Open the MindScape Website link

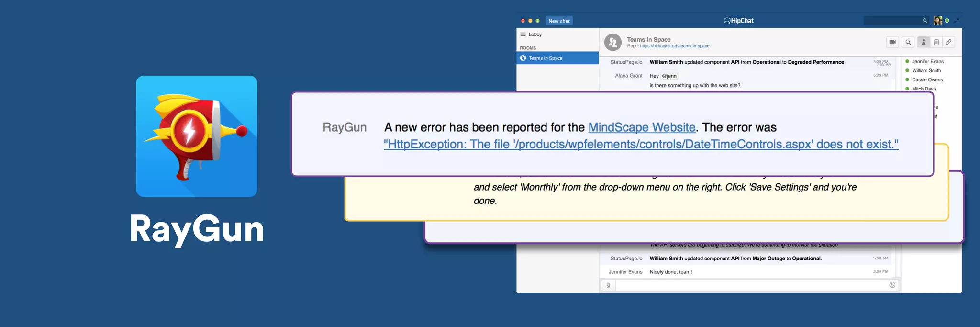point(642,127)
